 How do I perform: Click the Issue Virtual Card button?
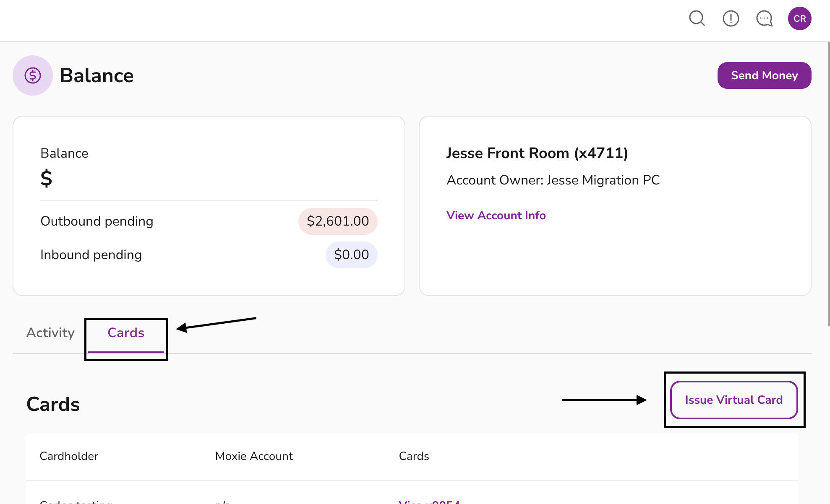734,400
